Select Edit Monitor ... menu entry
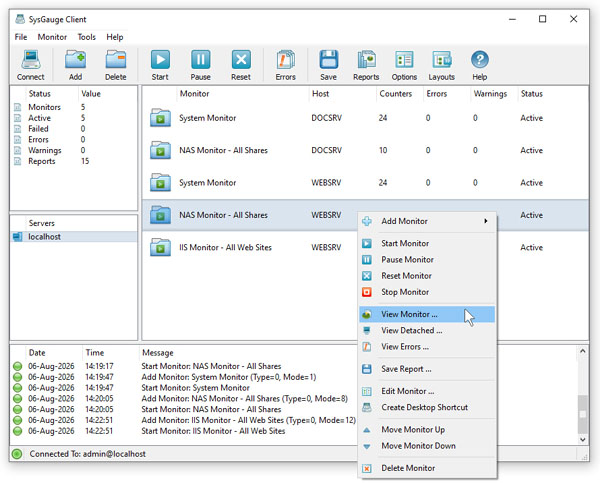The width and height of the screenshot is (600, 483). [427, 391]
